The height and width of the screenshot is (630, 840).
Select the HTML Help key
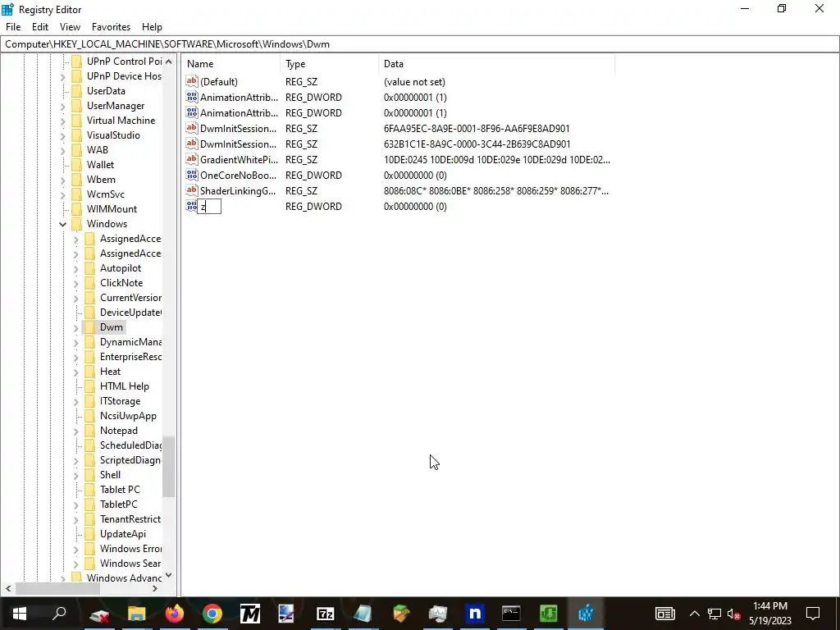click(x=125, y=386)
